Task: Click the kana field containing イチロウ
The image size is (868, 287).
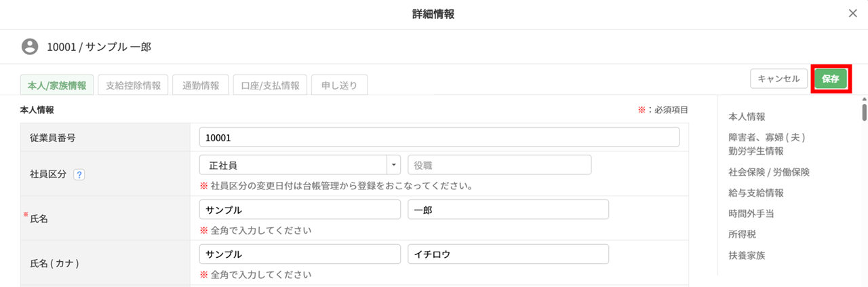Action: coord(508,254)
